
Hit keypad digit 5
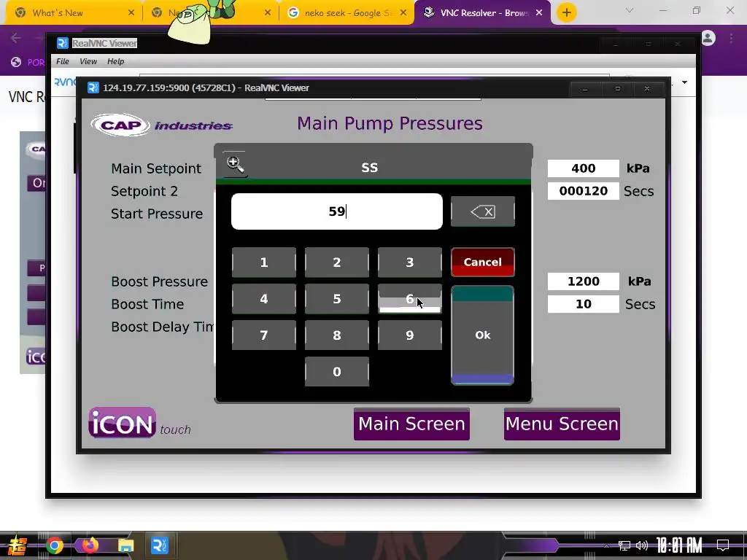[337, 299]
